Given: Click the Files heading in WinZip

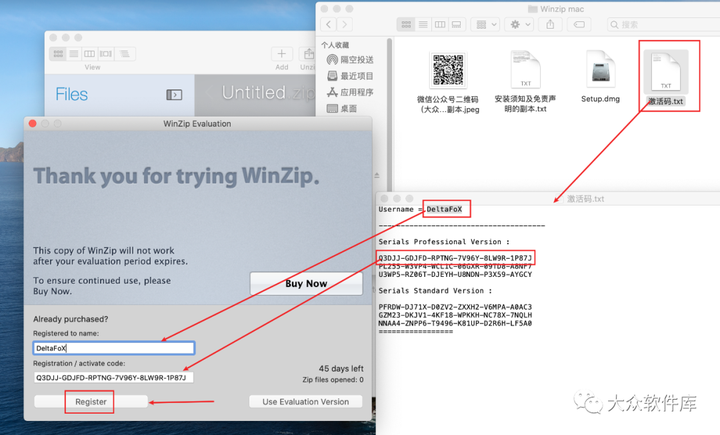Looking at the screenshot, I should pyautogui.click(x=72, y=94).
